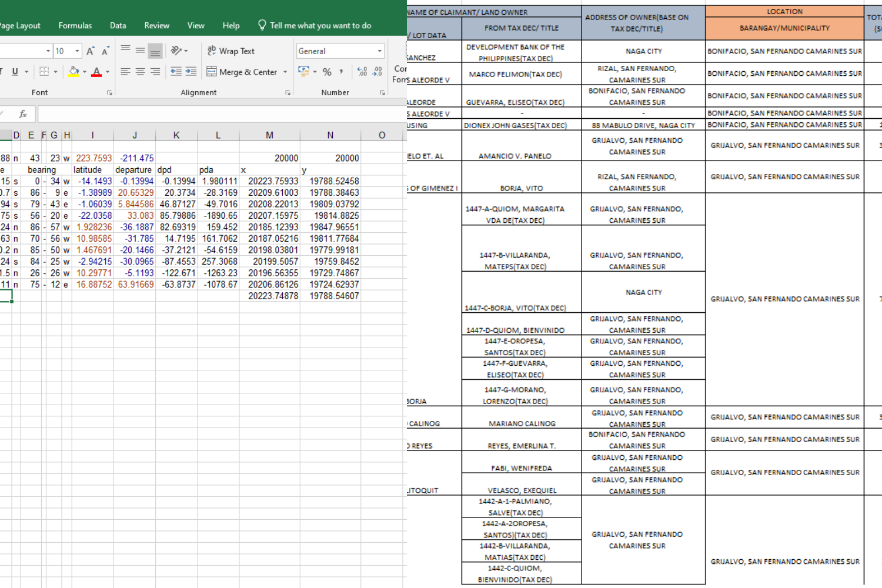882x588 pixels.
Task: Decrease the cell indent
Action: [x=176, y=72]
